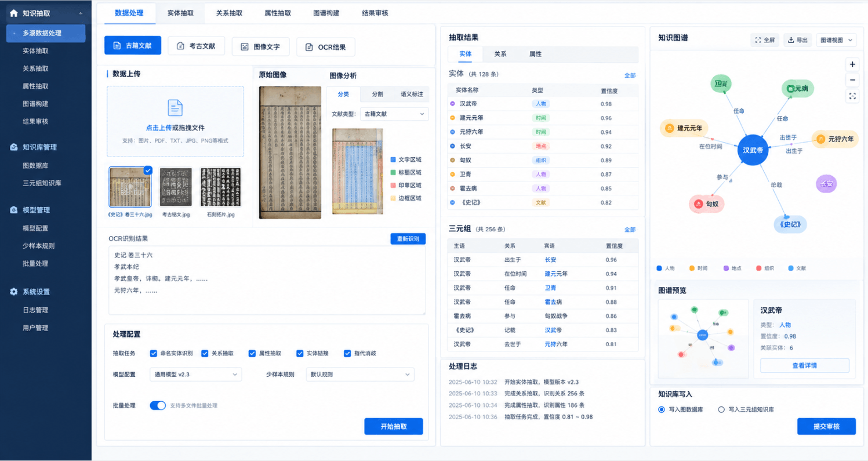Select the 考古文献 source type button
This screenshot has height=461, width=868.
196,46
